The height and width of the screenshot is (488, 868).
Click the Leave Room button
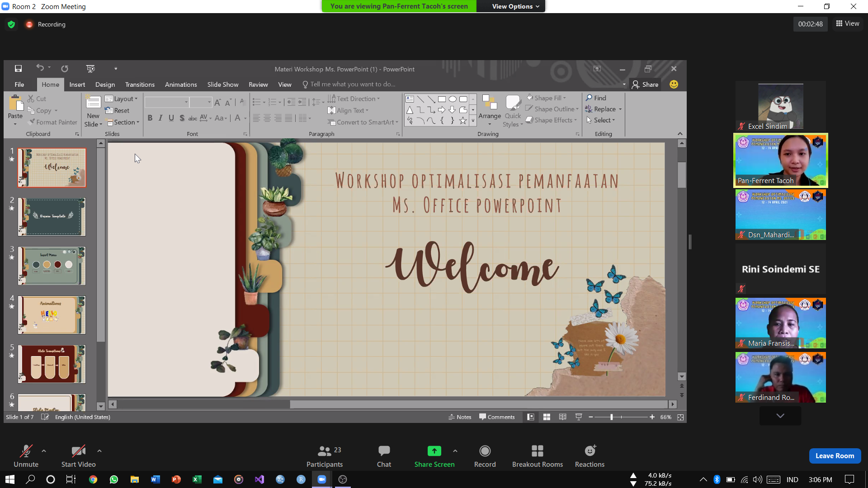pyautogui.click(x=835, y=456)
